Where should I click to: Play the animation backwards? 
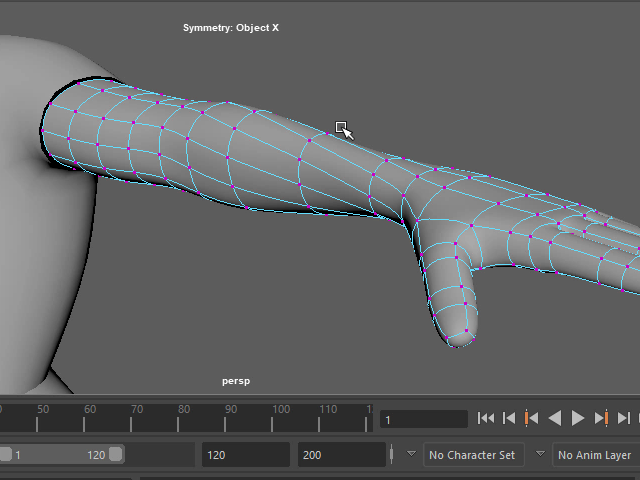click(555, 418)
